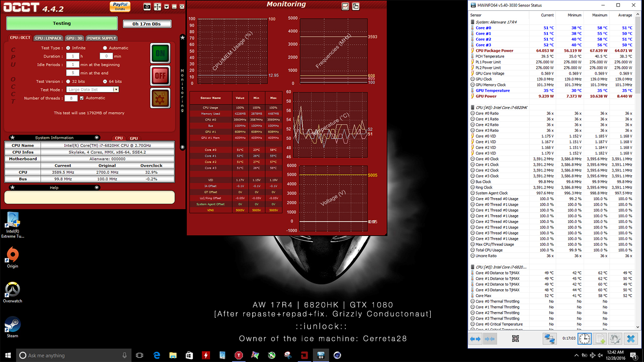Select the Infinite test type radio button
This screenshot has height=362, width=644.
tap(68, 48)
